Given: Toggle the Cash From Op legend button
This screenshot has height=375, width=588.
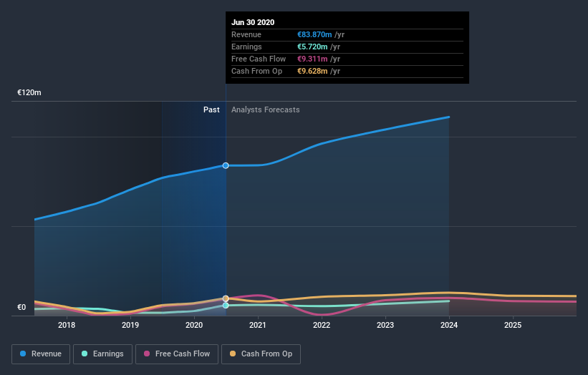Looking at the screenshot, I should click(x=261, y=354).
